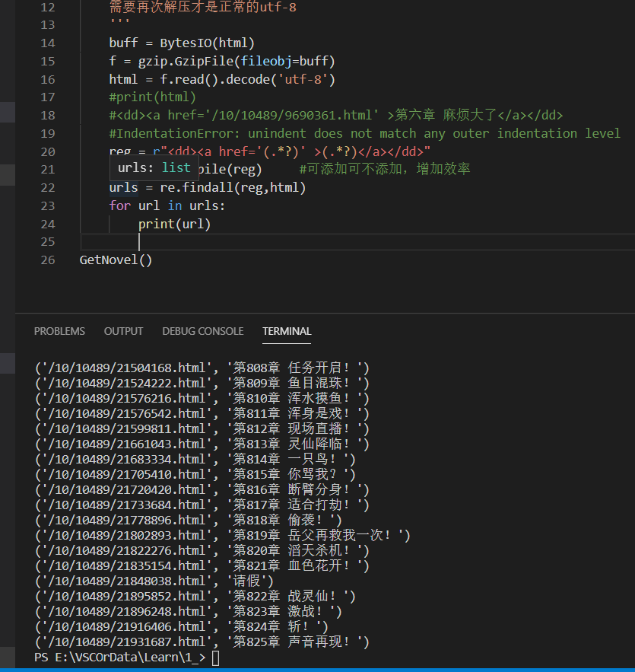Click line number 18 in the gutter

(x=47, y=115)
